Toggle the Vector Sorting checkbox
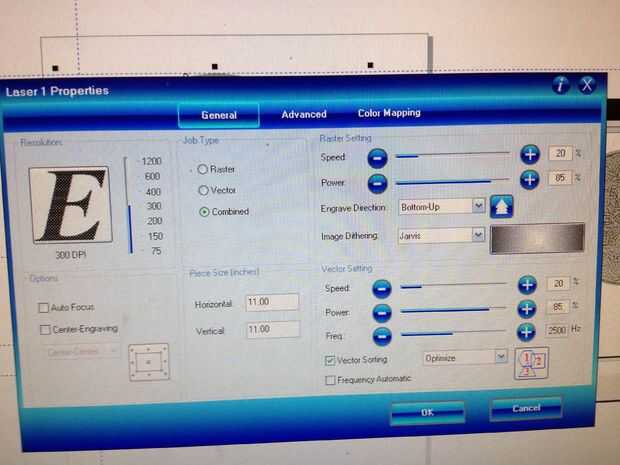The width and height of the screenshot is (620, 465). coord(330,360)
